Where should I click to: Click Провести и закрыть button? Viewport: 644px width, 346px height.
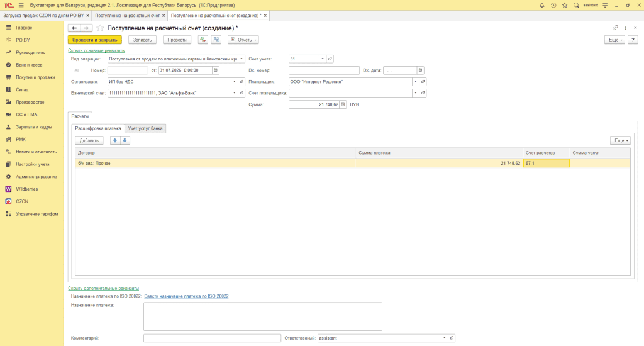tap(95, 40)
